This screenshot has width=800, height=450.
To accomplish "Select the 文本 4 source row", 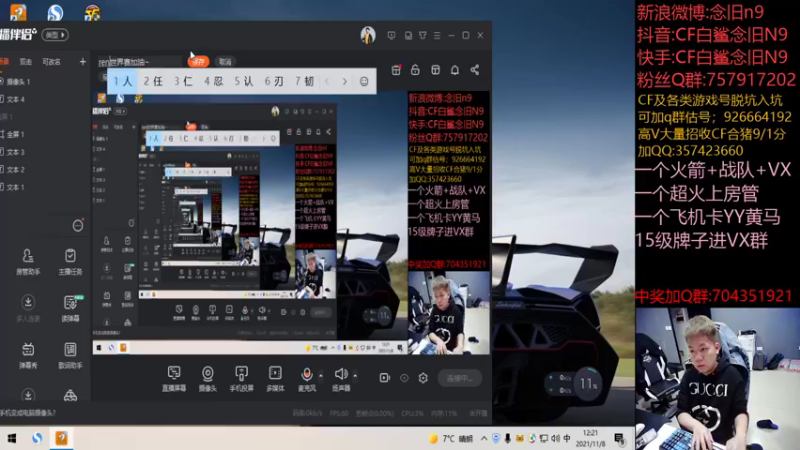I will 45,99.
